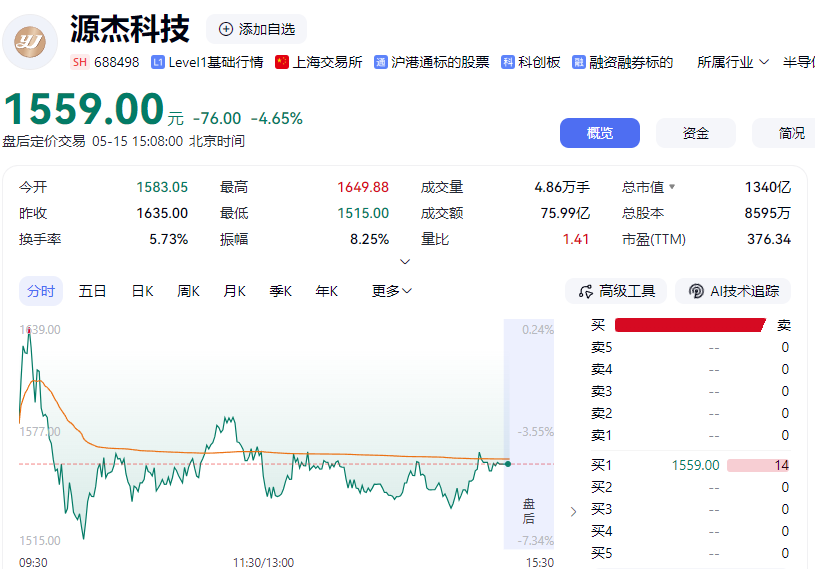Click the L1 Level1基础行情 badge icon
815x569 pixels.
tap(157, 62)
